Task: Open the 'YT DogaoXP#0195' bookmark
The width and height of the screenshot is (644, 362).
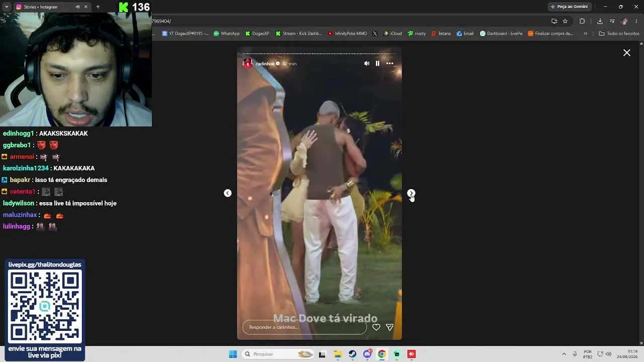Action: (x=185, y=34)
